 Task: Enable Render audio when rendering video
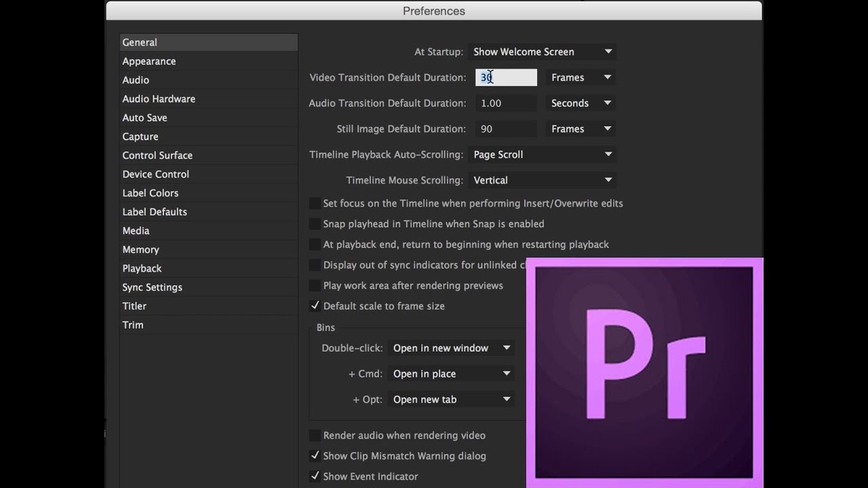pyautogui.click(x=315, y=436)
